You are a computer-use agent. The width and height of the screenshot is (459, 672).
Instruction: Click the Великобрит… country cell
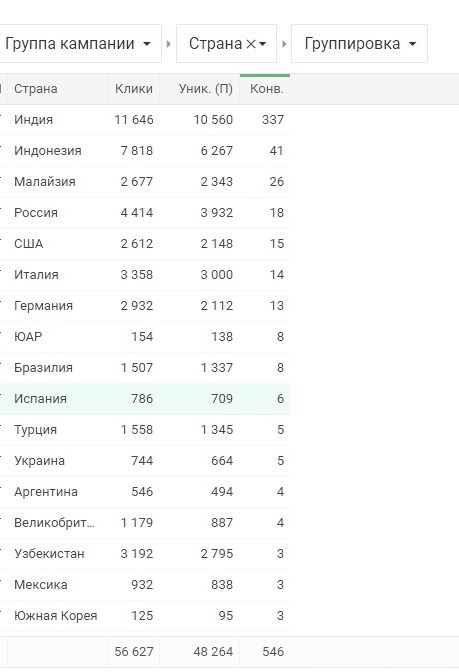(54, 523)
